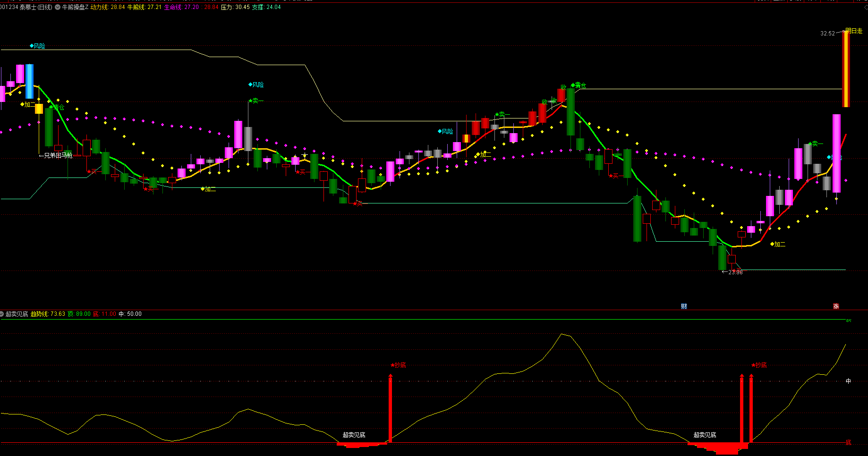Click the cyan blue candlestick at left

coord(29,81)
